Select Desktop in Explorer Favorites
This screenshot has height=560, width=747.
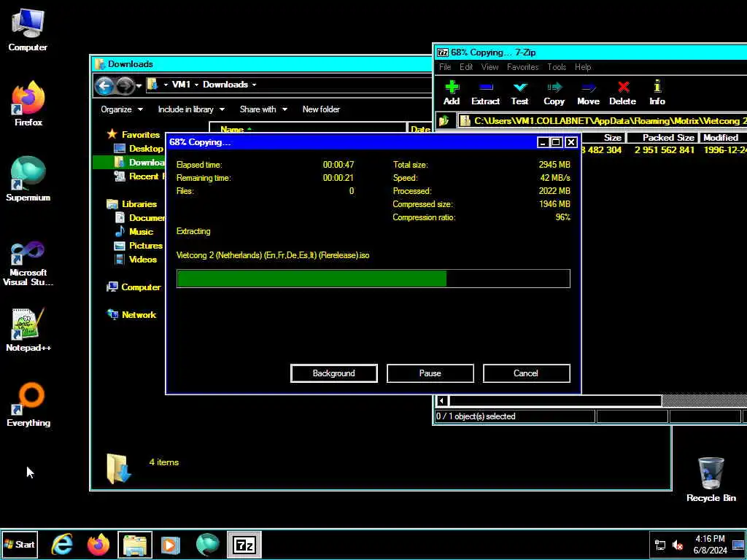coord(139,149)
